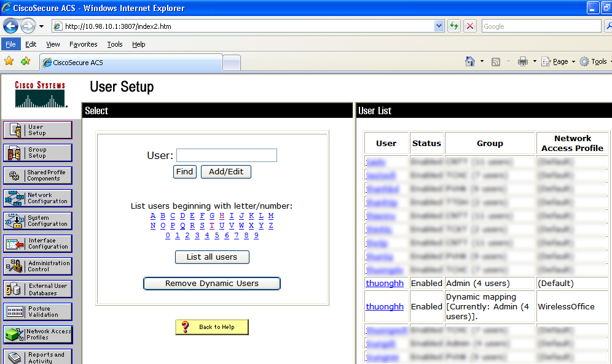Image resolution: width=612 pixels, height=364 pixels.
Task: Expand the address bar dropdown arrow
Action: coord(439,26)
